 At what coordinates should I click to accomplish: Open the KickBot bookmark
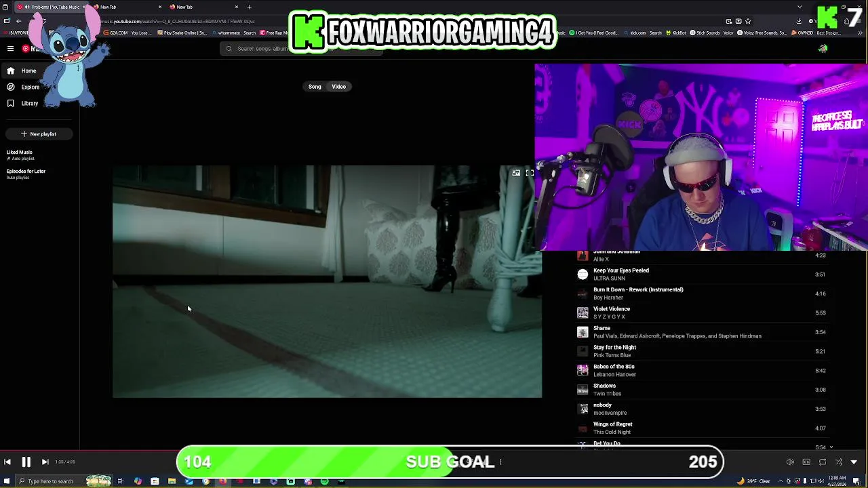675,33
